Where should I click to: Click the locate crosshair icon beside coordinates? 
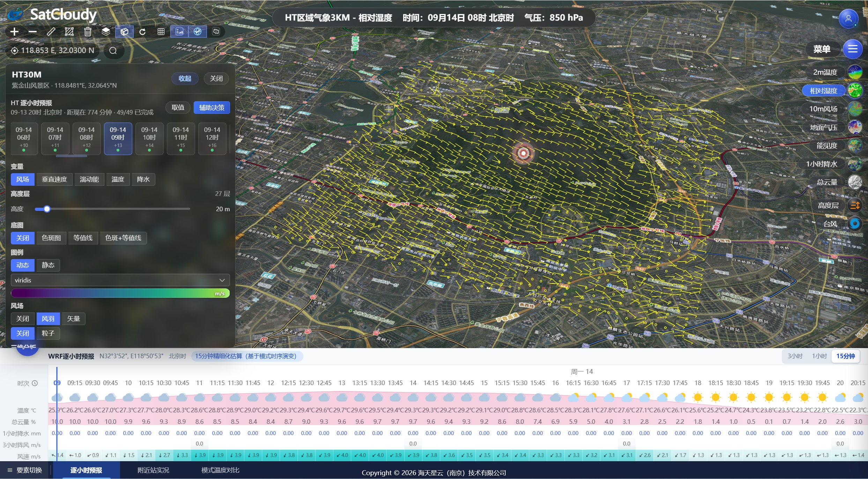[14, 51]
